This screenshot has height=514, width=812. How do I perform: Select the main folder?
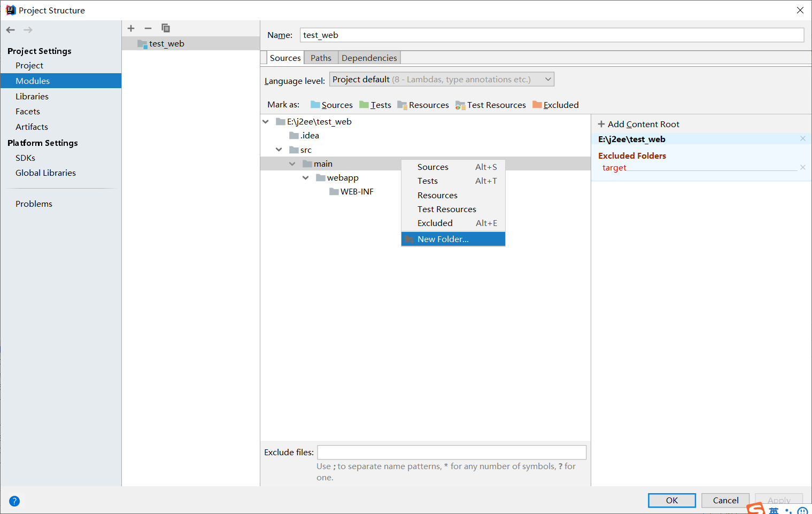[x=318, y=164]
